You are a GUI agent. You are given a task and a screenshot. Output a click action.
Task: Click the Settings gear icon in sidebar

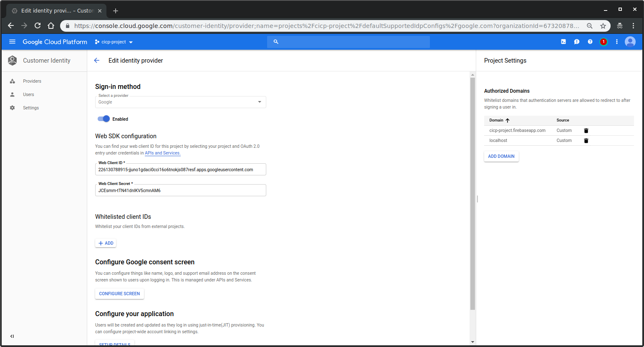(x=13, y=108)
